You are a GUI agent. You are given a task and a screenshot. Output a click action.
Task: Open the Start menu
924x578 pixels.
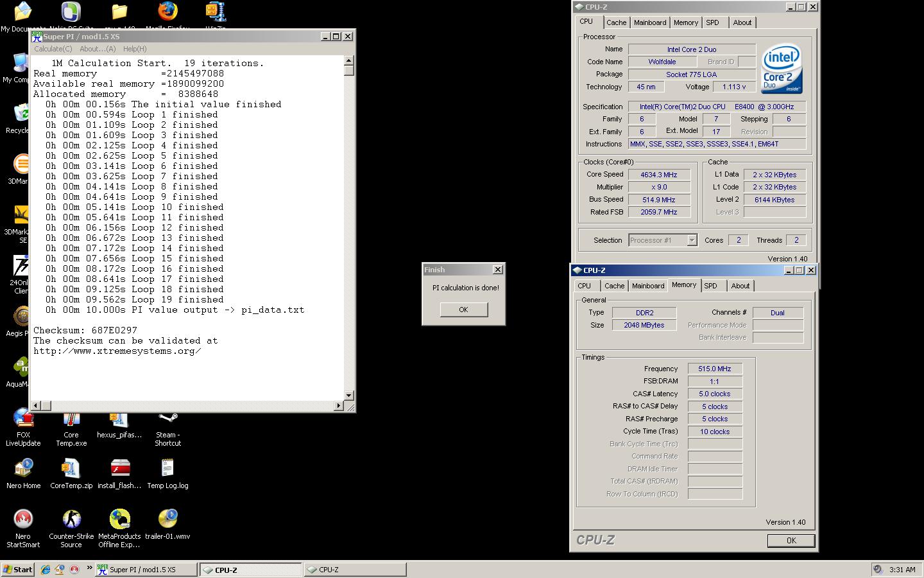[18, 569]
